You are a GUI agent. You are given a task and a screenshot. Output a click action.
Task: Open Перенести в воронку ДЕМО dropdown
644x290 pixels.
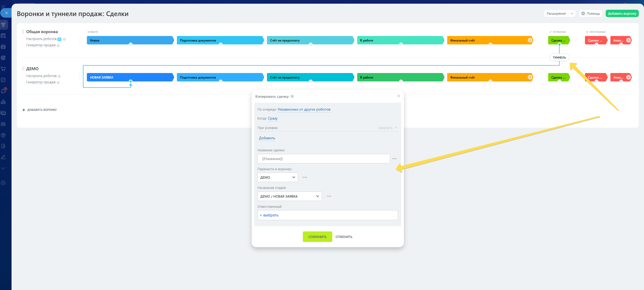click(x=278, y=177)
